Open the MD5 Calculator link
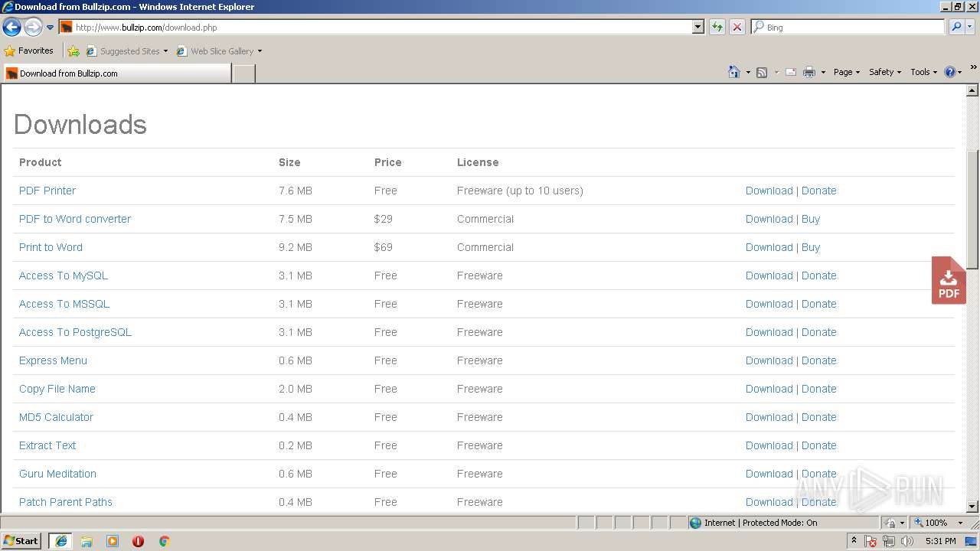Screen dimensions: 980x551 (x=56, y=417)
